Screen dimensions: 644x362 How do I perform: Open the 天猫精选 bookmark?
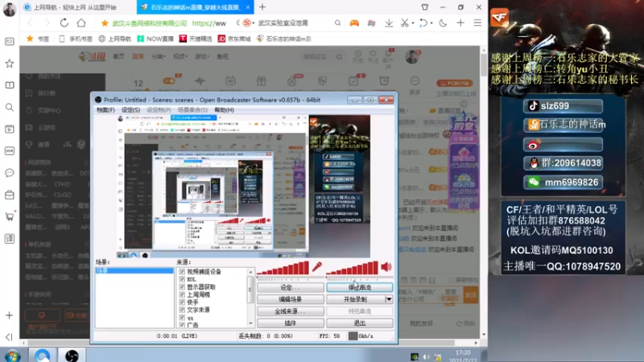pyautogui.click(x=196, y=39)
